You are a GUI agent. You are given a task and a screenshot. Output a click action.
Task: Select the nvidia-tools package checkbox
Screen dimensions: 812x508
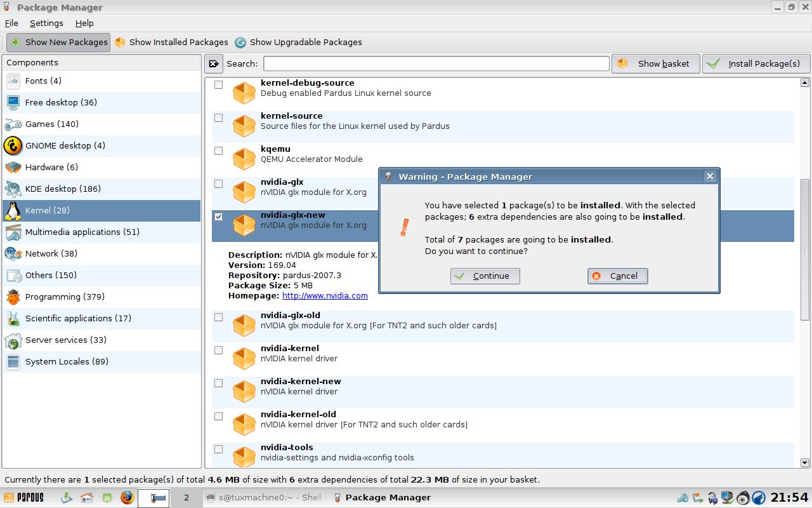tap(219, 449)
